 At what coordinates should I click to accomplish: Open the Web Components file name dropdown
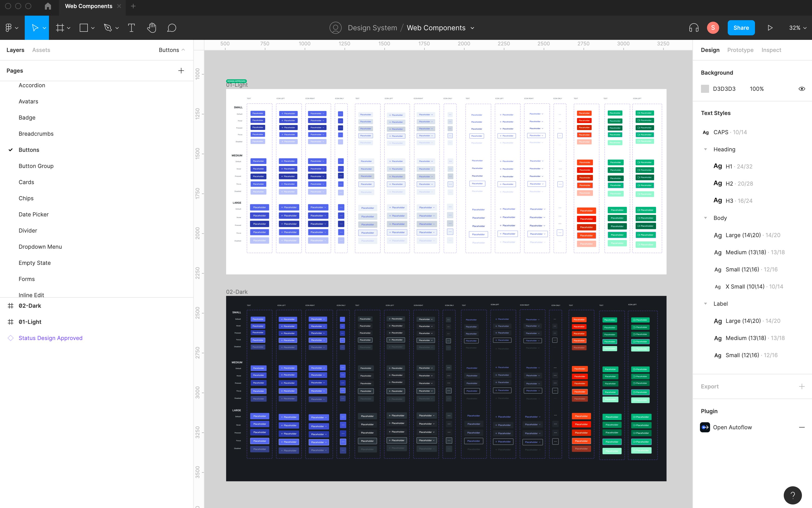click(x=473, y=28)
